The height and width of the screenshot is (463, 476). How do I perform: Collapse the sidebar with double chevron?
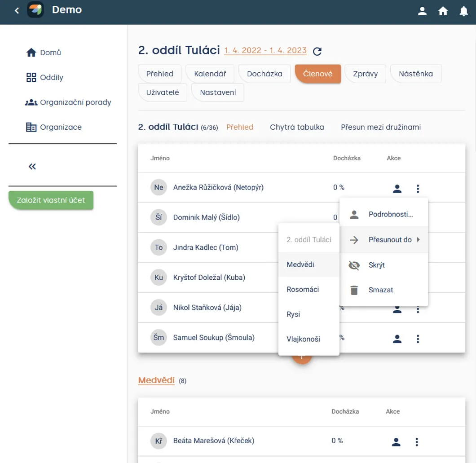pyautogui.click(x=32, y=166)
